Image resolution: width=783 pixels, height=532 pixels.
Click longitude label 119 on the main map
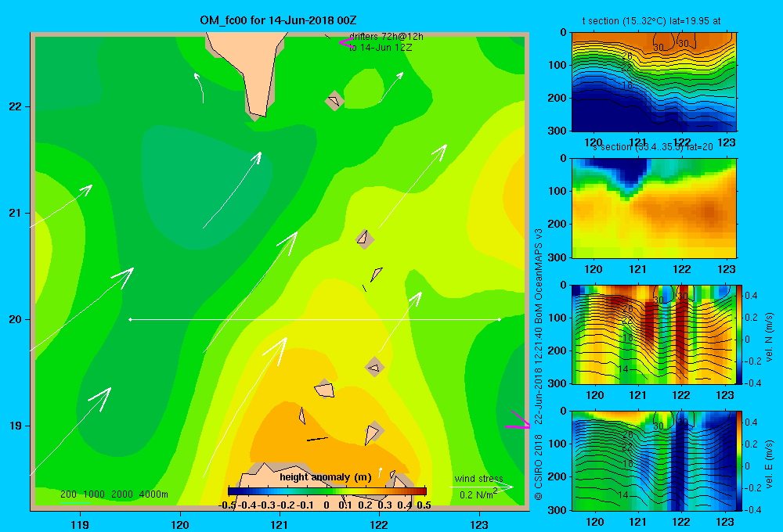[80, 525]
